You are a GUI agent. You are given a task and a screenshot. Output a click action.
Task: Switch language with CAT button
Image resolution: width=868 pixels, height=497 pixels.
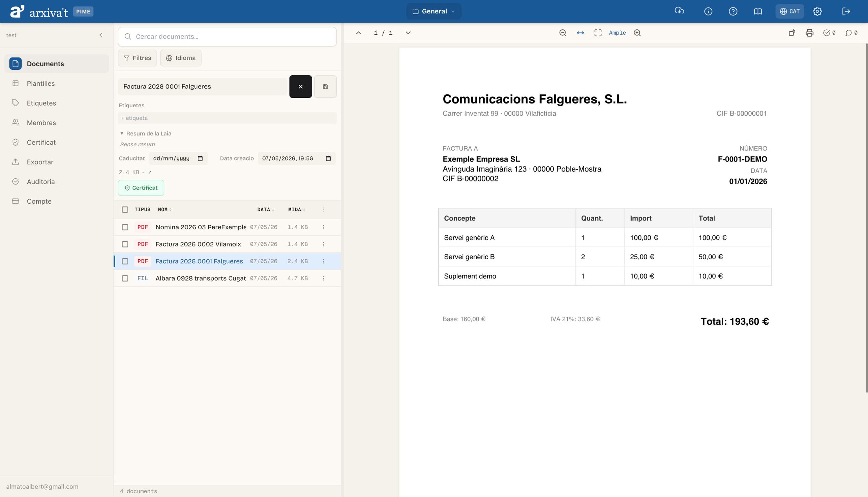tap(789, 11)
